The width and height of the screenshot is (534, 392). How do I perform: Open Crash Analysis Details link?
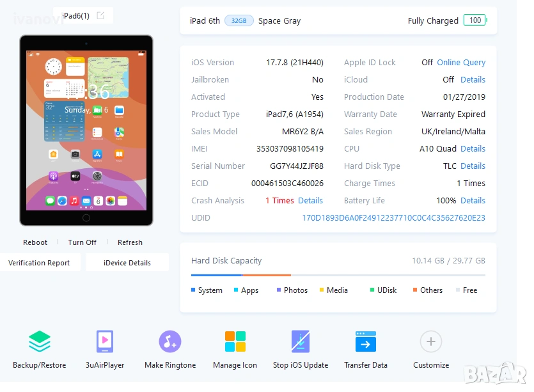point(310,201)
